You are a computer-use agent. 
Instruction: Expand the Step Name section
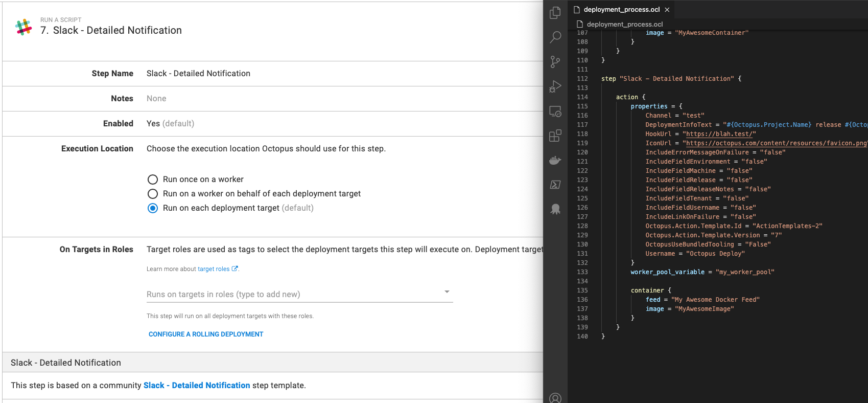point(273,74)
